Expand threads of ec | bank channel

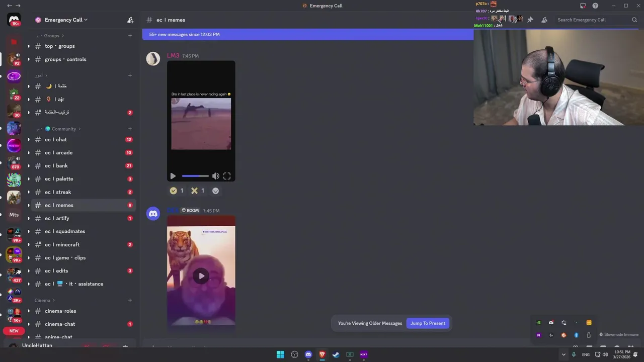28,165
